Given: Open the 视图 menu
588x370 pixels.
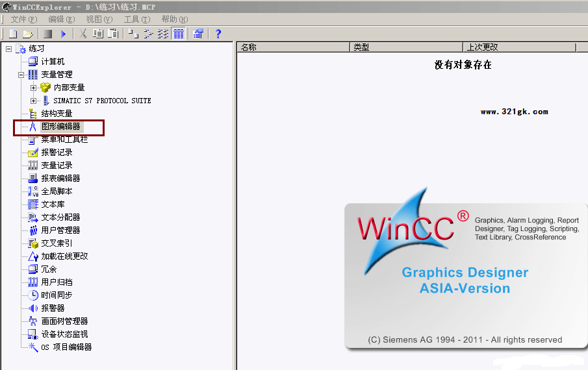Looking at the screenshot, I should point(99,19).
